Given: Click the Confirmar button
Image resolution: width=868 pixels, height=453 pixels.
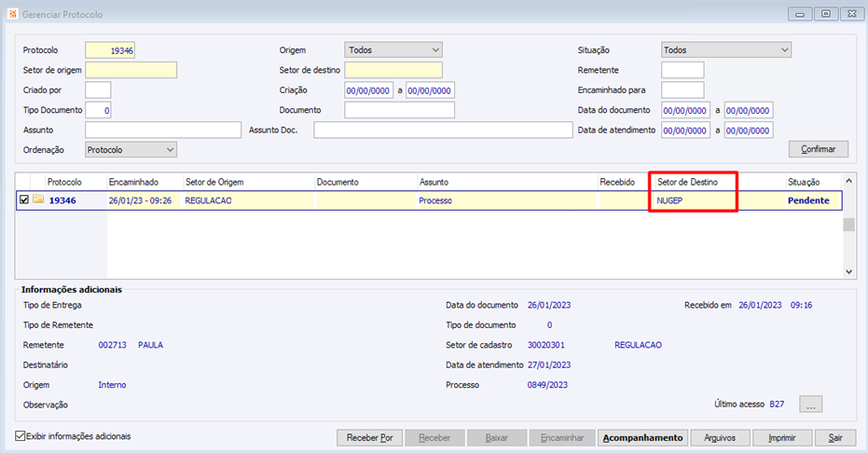Looking at the screenshot, I should click(819, 149).
